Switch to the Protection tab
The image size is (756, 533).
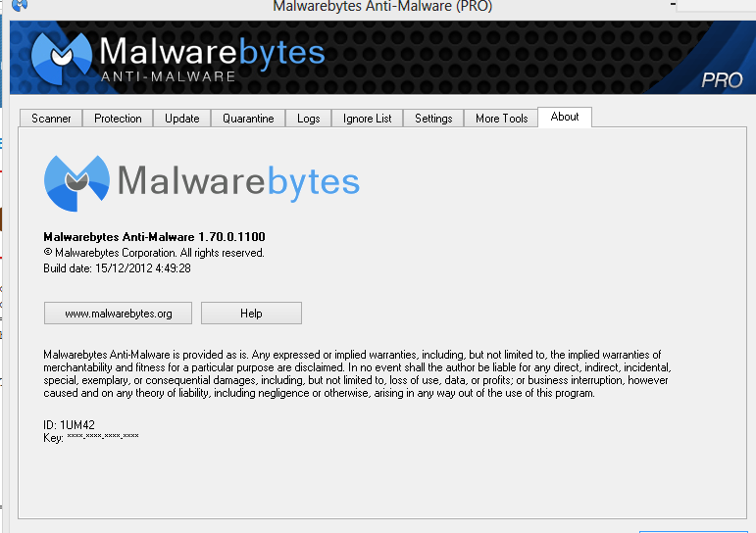[118, 119]
